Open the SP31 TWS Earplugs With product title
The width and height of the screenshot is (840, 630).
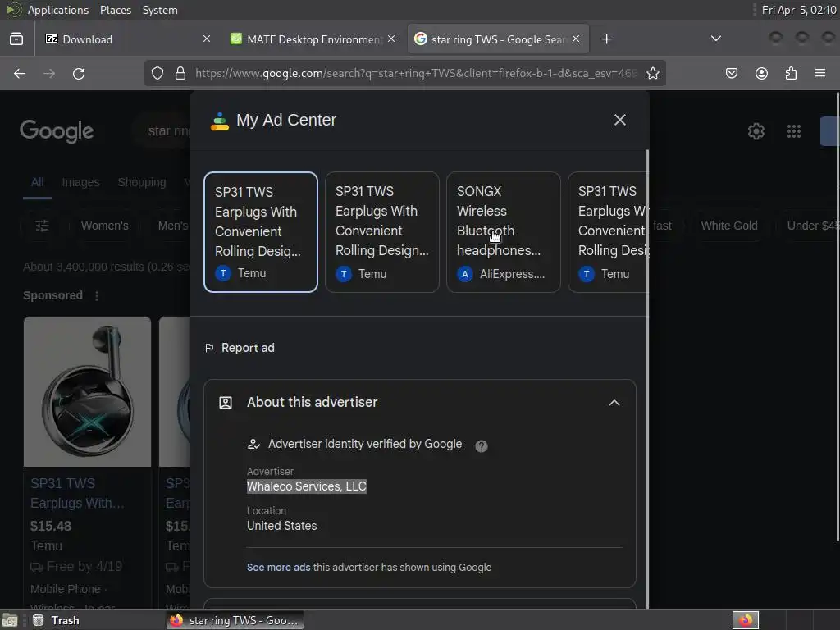pos(77,493)
